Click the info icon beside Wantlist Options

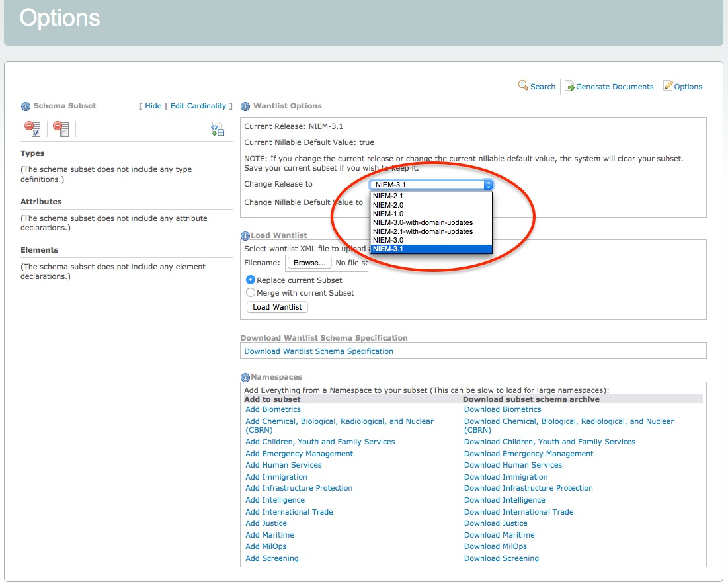[245, 106]
